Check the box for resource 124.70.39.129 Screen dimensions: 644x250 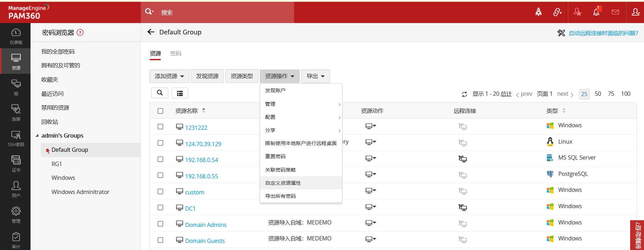pyautogui.click(x=160, y=143)
